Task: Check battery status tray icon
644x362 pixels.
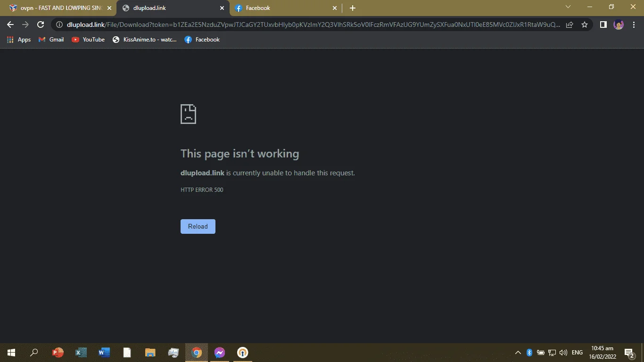Action: (540, 353)
